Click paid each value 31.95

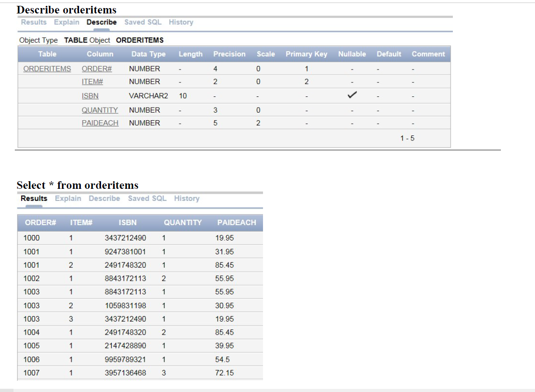click(224, 252)
